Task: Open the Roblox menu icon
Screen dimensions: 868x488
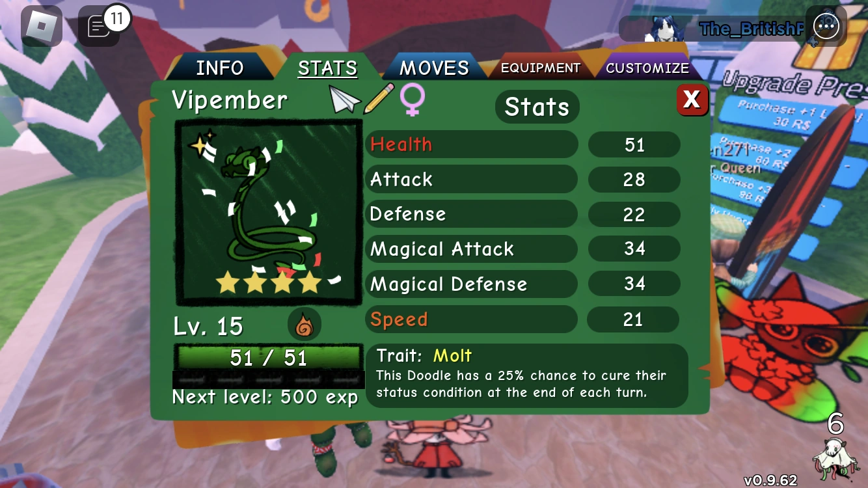Action: pos(41,27)
